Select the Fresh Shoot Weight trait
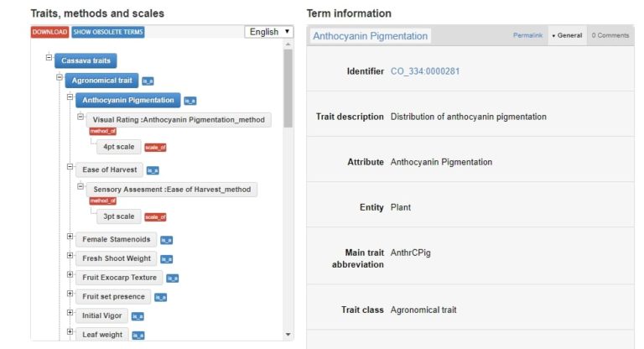Viewport: 644px width, 349px height. tap(117, 258)
